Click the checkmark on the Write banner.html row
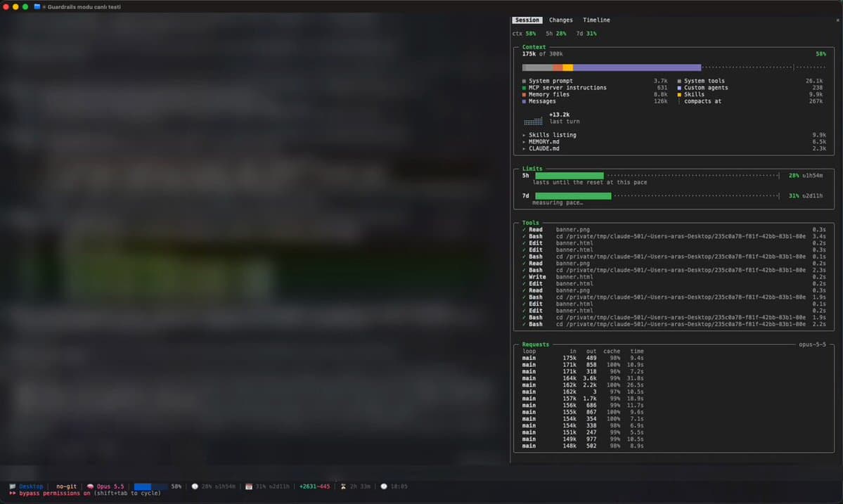 pyautogui.click(x=525, y=277)
